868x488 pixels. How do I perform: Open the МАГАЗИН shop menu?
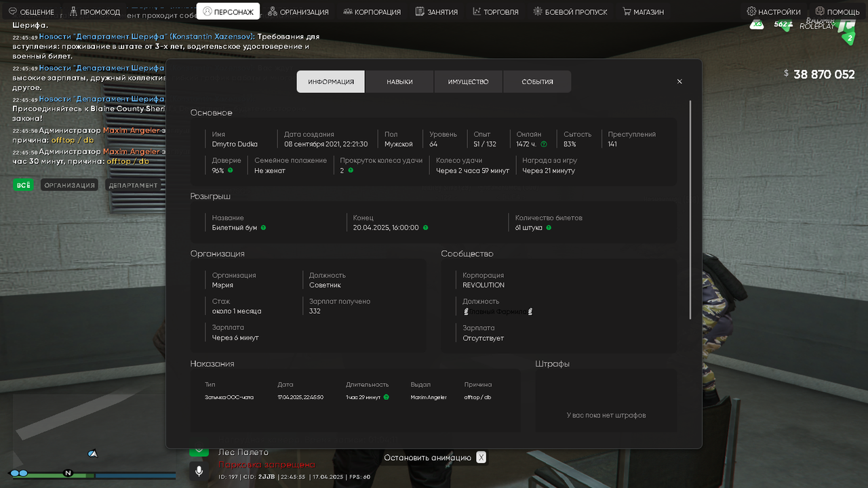click(643, 12)
